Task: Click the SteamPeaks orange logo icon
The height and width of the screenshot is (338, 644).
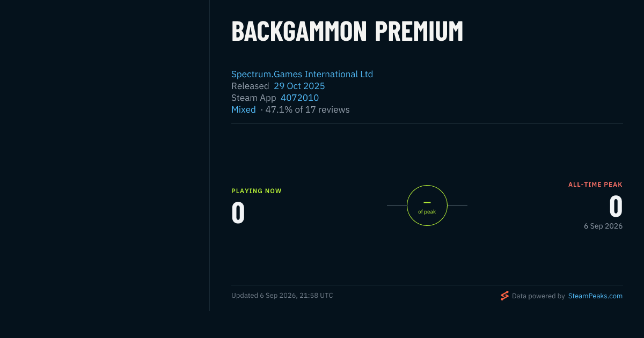Action: 504,296
